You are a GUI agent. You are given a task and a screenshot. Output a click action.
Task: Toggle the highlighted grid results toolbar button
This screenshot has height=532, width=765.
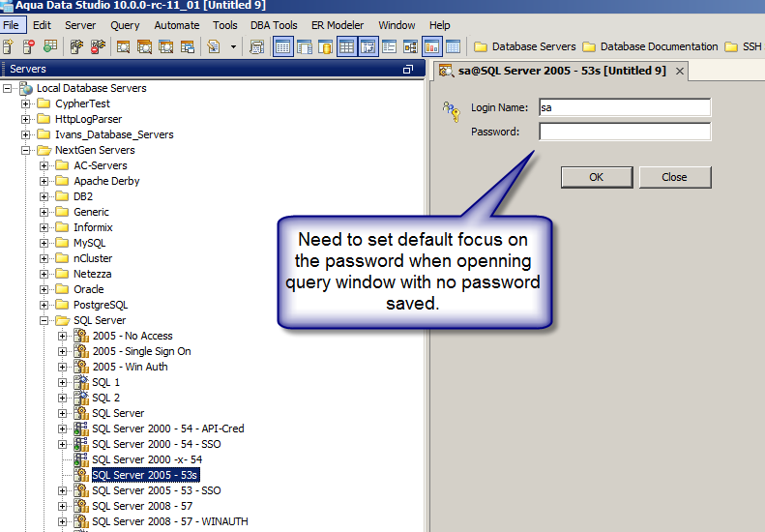pyautogui.click(x=346, y=46)
